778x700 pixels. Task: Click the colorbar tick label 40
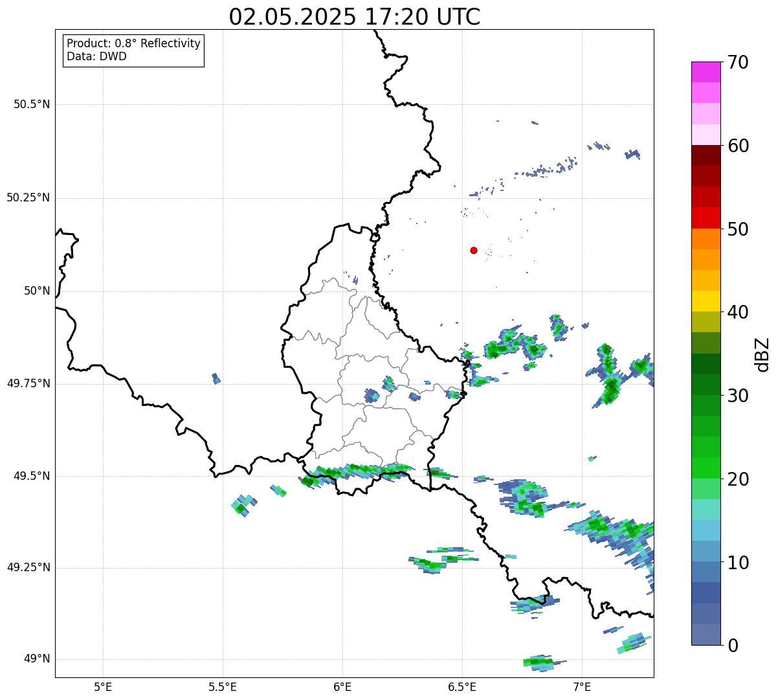738,312
